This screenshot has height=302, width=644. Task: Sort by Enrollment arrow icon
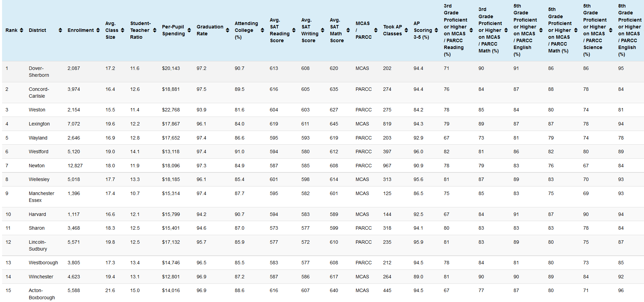(98, 30)
